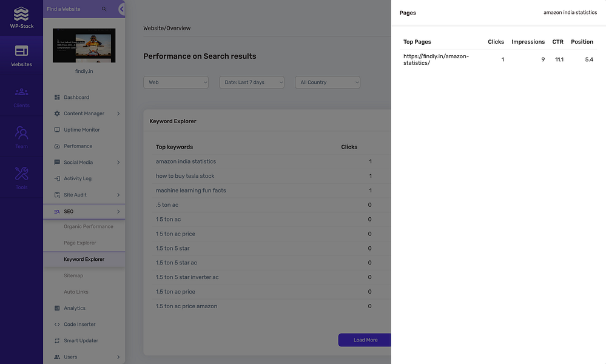Image resolution: width=606 pixels, height=364 pixels.
Task: Open Sitemap submenu item
Action: click(73, 275)
